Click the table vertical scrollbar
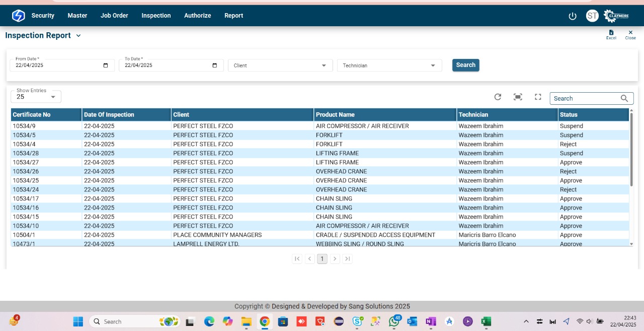644x331 pixels. (x=631, y=151)
